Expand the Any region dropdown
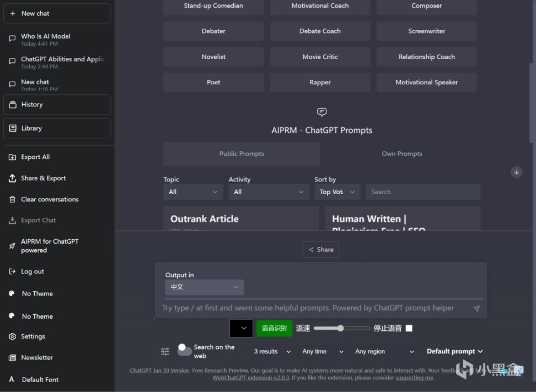 tap(384, 351)
